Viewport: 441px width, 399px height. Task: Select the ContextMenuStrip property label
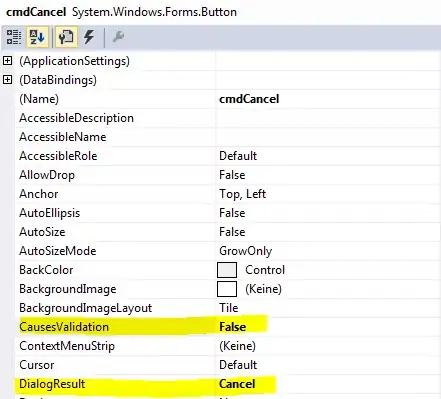[x=67, y=346]
